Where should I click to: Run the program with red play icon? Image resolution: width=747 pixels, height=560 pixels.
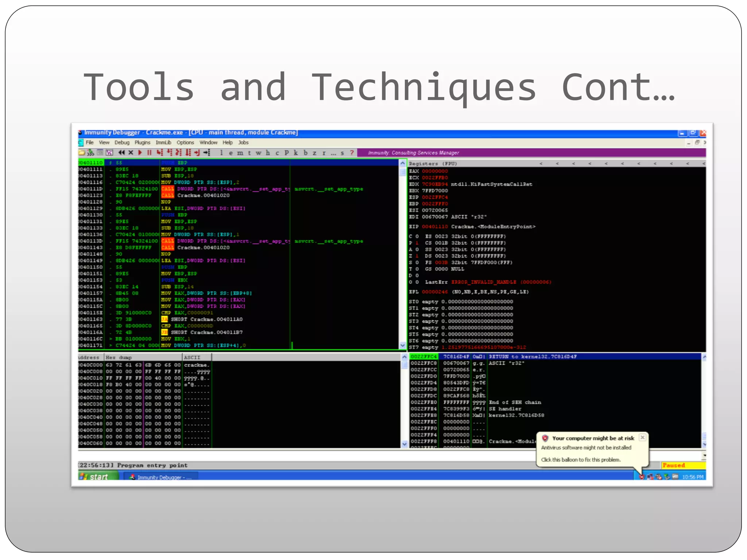tap(140, 153)
